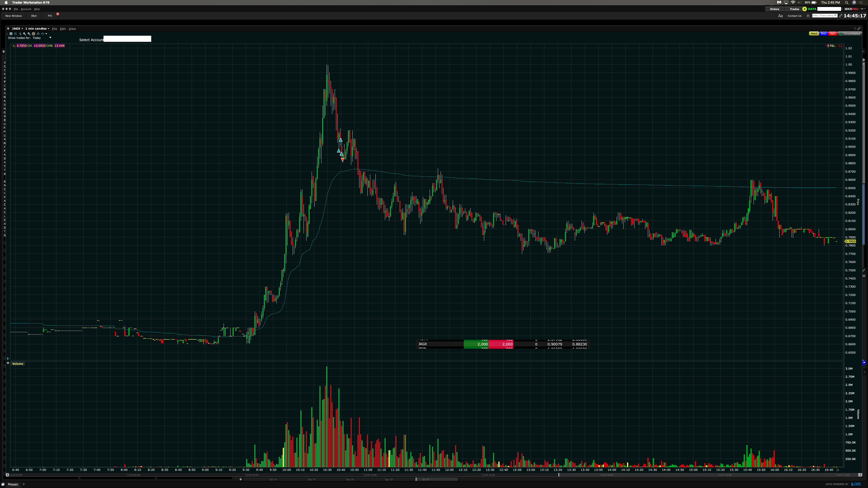The height and width of the screenshot is (488, 868).
Task: Click the font size Aa icon
Action: pos(780,16)
